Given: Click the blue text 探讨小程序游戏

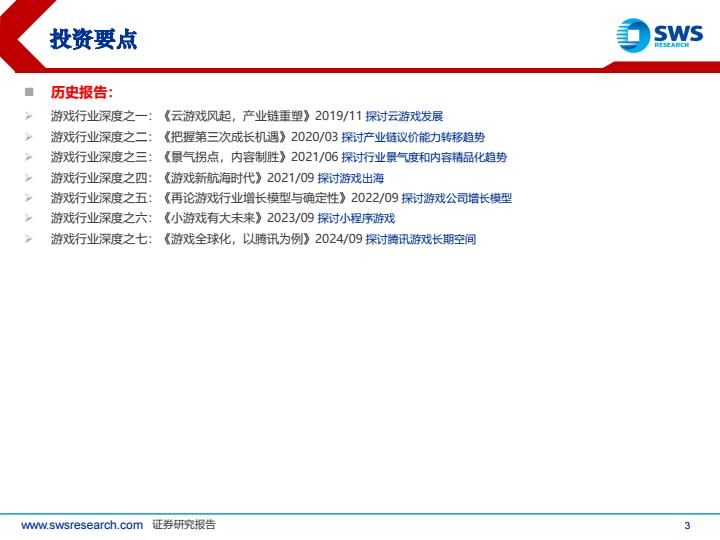Looking at the screenshot, I should click(356, 218).
